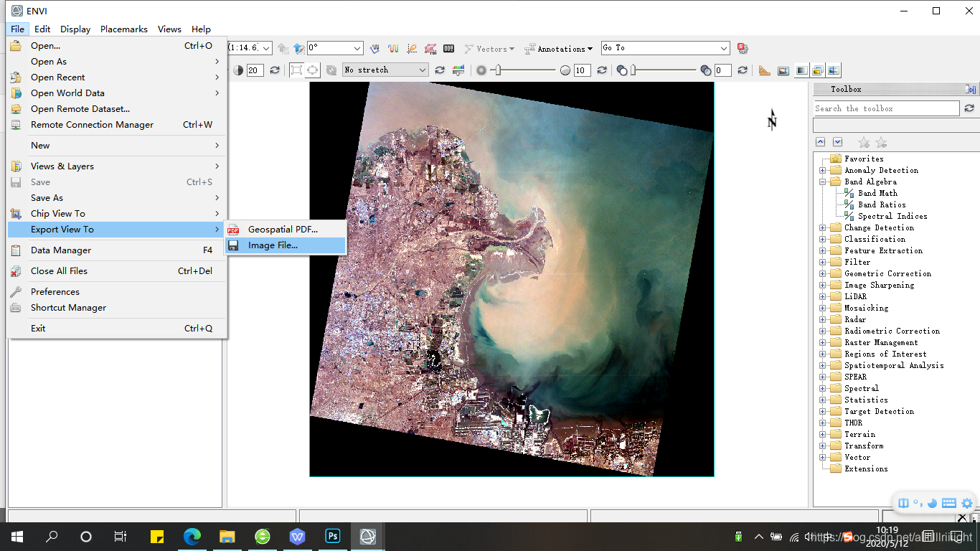Viewport: 980px width, 551px height.
Task: Click the ROI tool icon
Action: click(430, 49)
